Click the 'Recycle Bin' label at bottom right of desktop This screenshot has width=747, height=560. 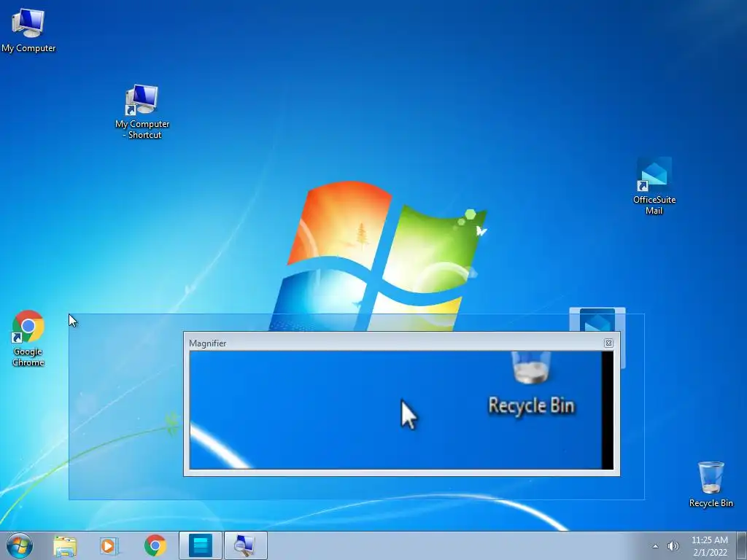coord(711,503)
